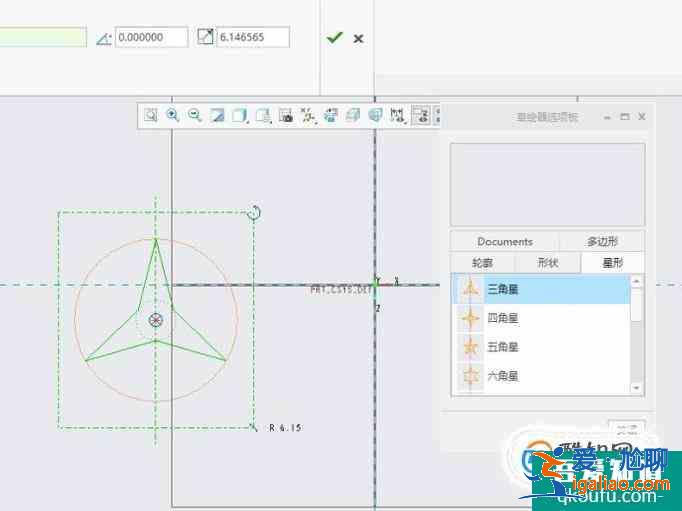Click the scale handle at box corner
This screenshot has height=511, width=682.
point(254,428)
